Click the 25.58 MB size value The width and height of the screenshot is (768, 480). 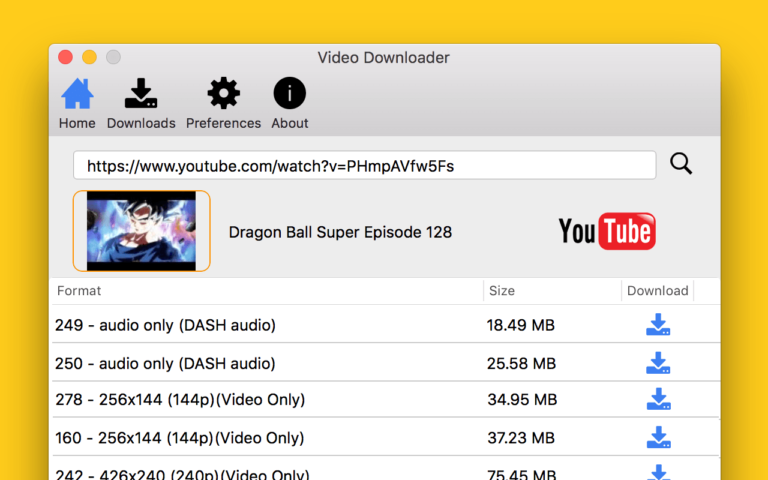click(x=521, y=363)
